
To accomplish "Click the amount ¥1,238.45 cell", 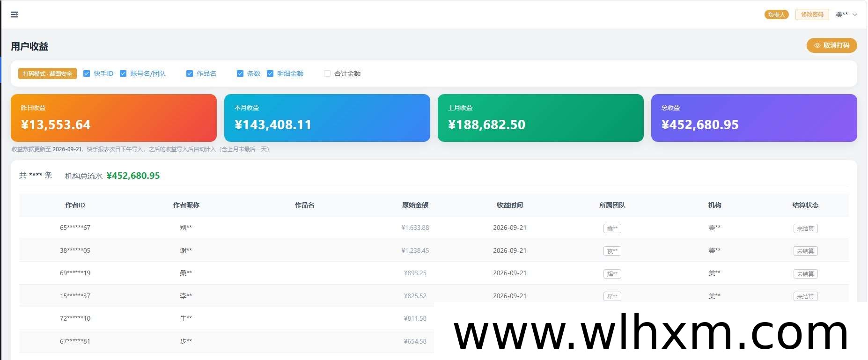I will click(415, 250).
